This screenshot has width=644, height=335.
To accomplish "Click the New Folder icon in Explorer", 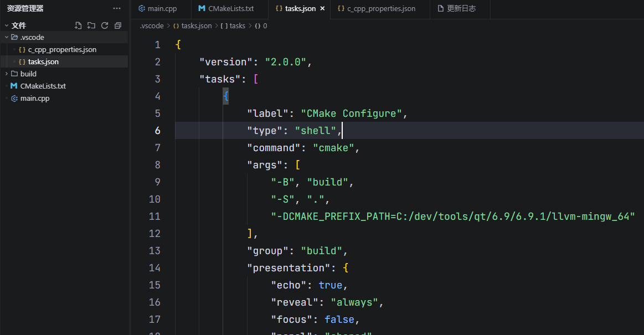I will tap(91, 25).
